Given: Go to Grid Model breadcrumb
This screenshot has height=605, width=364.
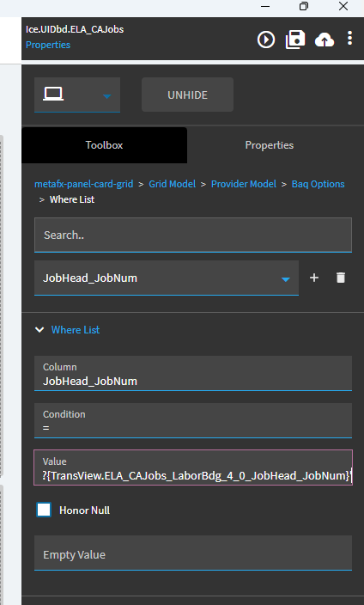Looking at the screenshot, I should 172,184.
